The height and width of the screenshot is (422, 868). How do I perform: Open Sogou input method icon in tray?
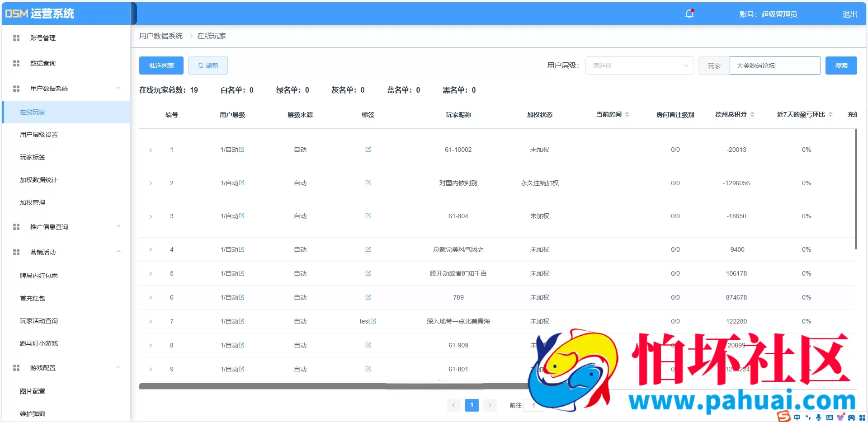(x=784, y=417)
